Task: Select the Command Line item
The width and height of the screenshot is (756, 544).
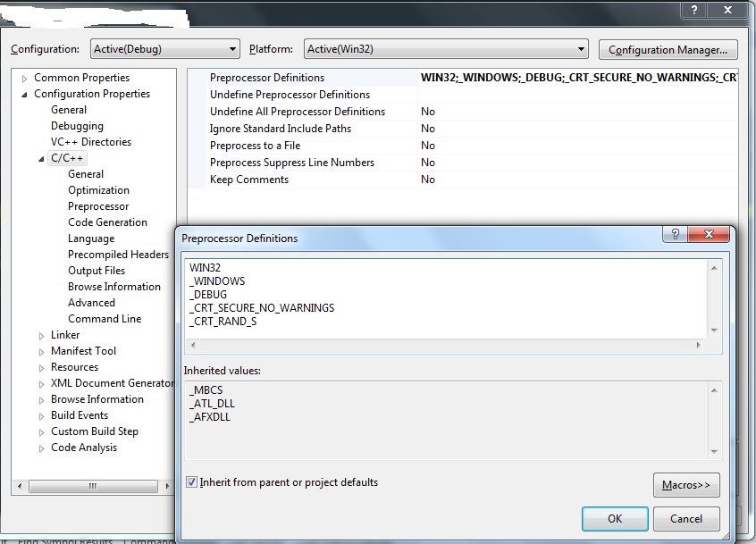Action: 105,319
